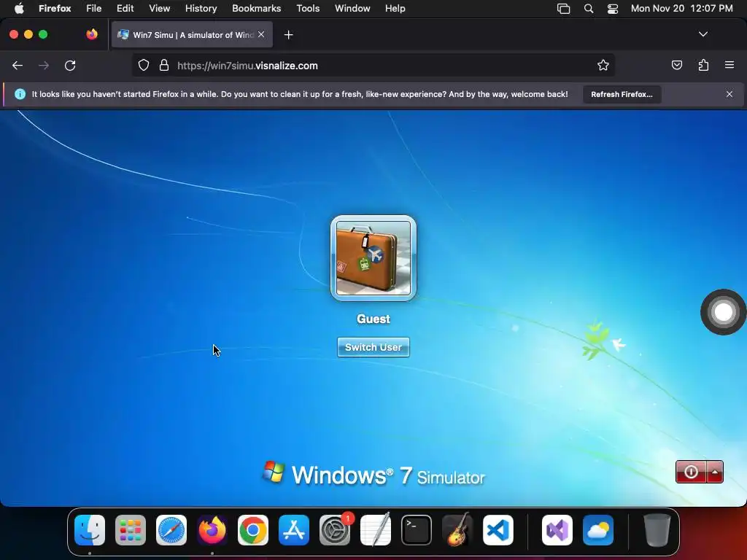Image resolution: width=747 pixels, height=560 pixels.
Task: Open the History menu
Action: click(201, 8)
